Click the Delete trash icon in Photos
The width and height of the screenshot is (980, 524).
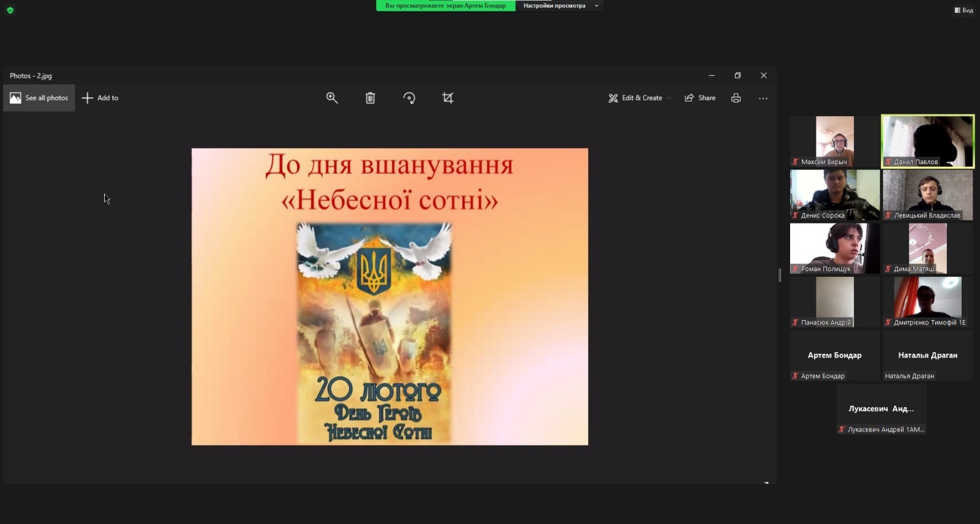(x=371, y=98)
